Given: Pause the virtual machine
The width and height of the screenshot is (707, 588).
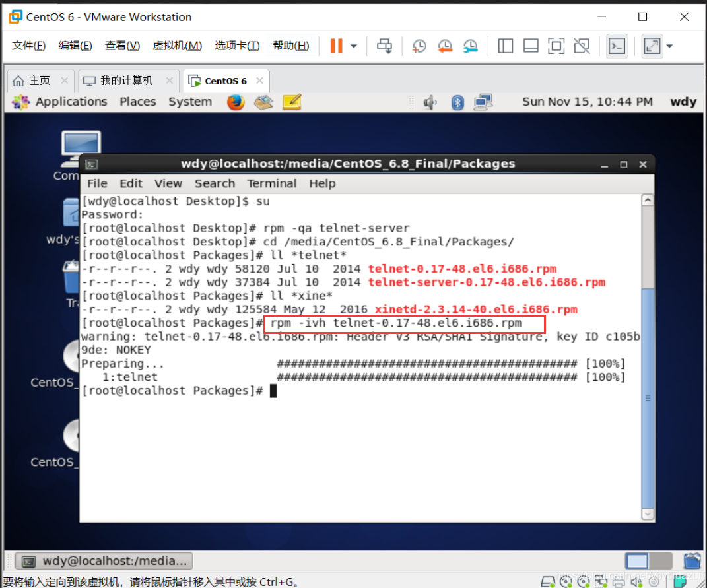Looking at the screenshot, I should (x=337, y=46).
